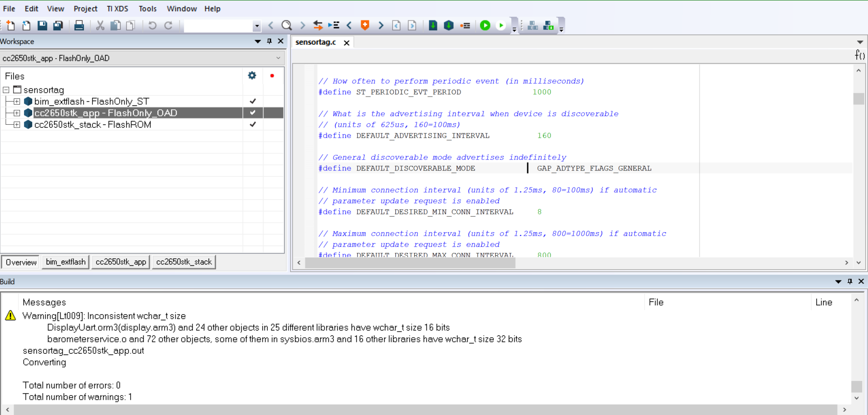The image size is (868, 415).
Task: Click the red dot column header in Files
Action: (272, 76)
